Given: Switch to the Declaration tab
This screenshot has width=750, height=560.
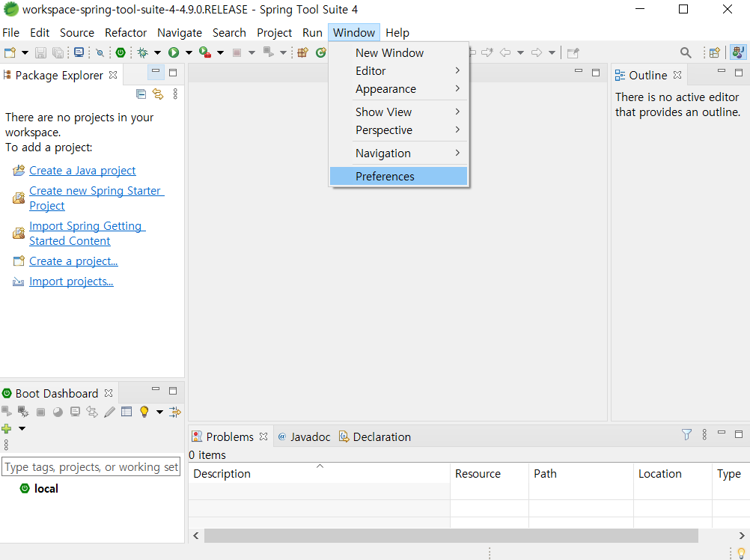Looking at the screenshot, I should [375, 436].
